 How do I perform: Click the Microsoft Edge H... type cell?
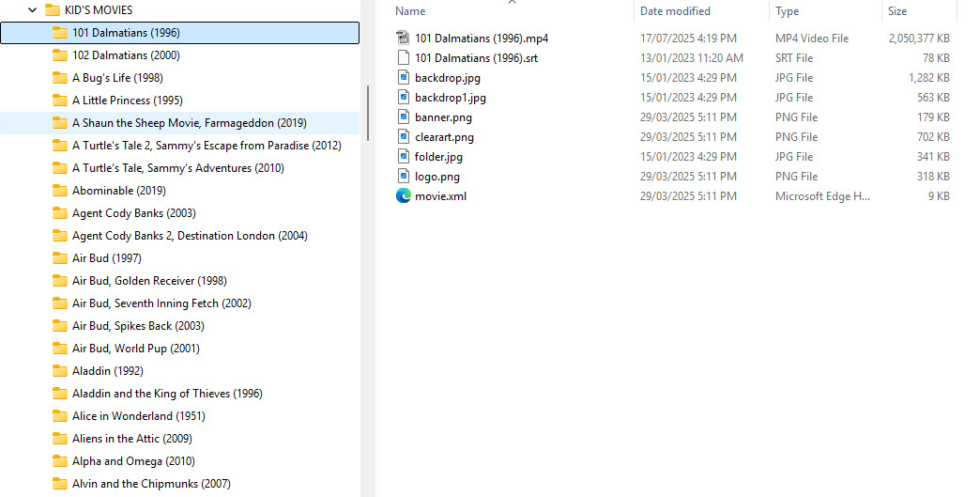coord(822,195)
